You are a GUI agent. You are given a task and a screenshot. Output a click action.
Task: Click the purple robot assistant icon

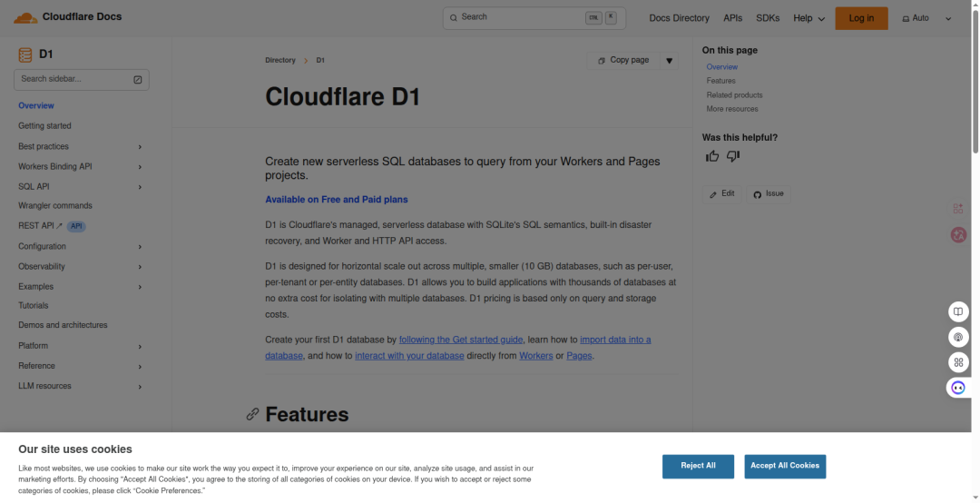coord(958,388)
